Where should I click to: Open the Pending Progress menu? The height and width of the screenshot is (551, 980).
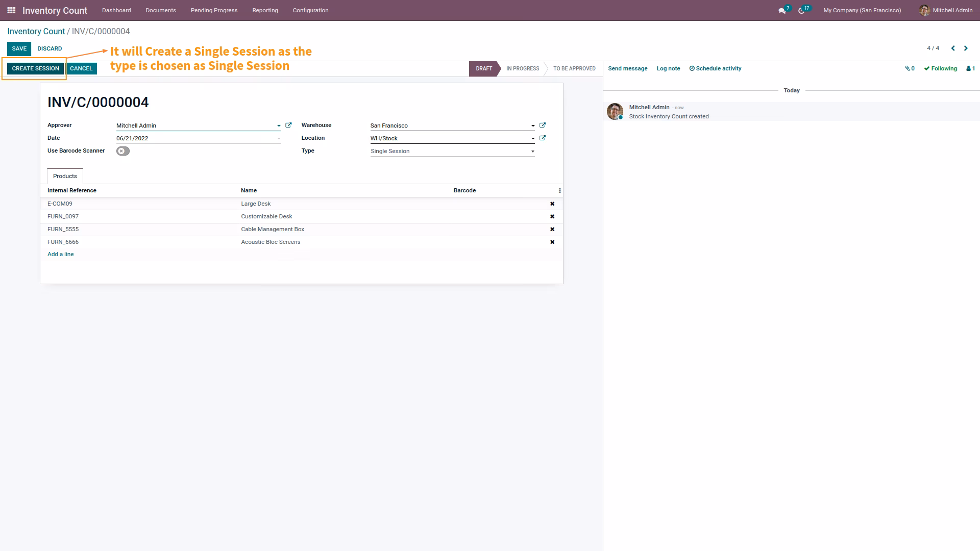pyautogui.click(x=214, y=10)
